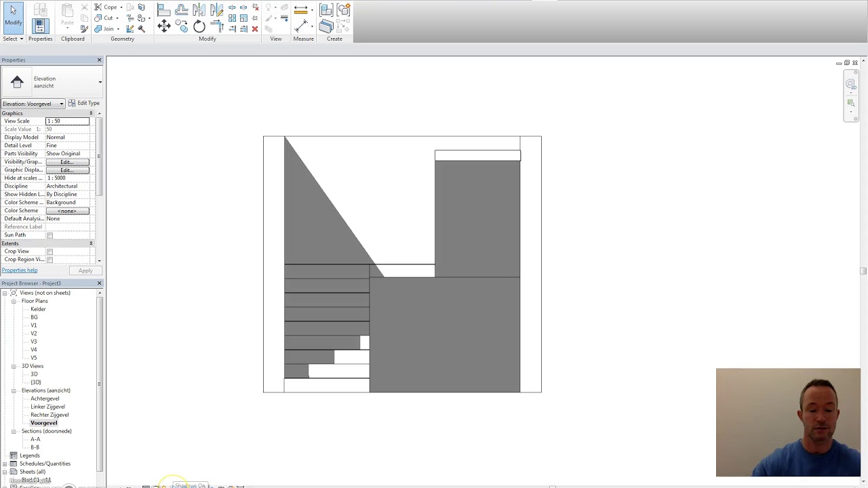Open the Kelder floor plan

(x=38, y=309)
